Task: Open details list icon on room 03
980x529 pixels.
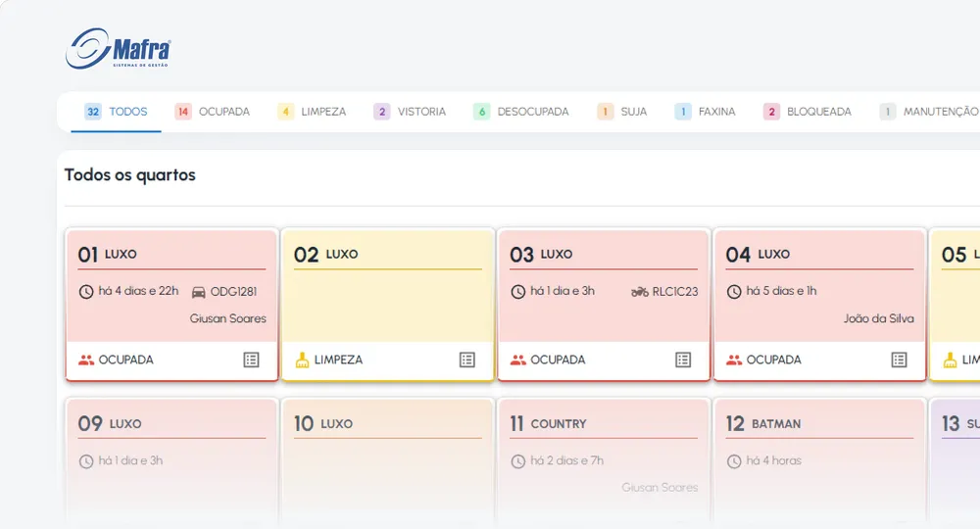Action: point(683,360)
